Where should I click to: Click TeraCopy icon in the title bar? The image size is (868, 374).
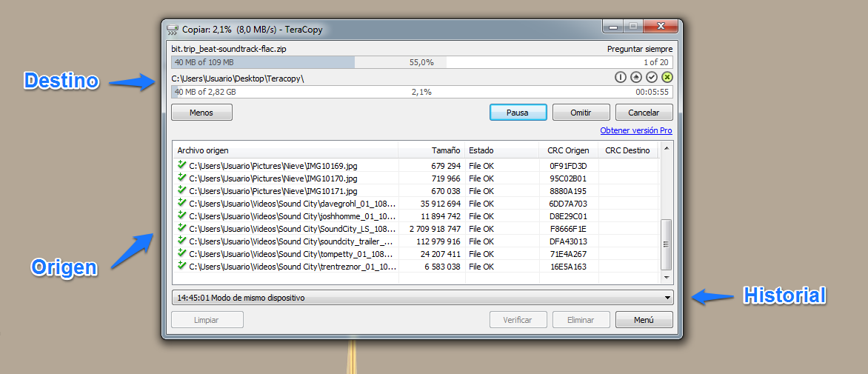(173, 30)
